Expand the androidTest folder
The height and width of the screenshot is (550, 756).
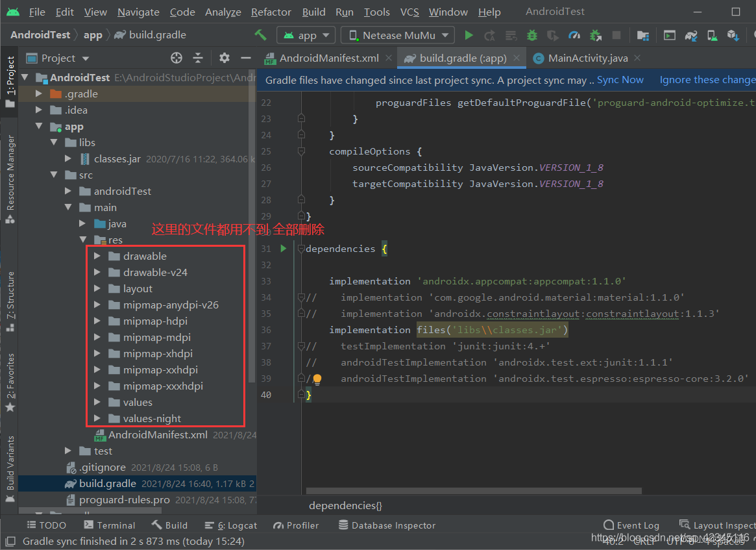68,191
